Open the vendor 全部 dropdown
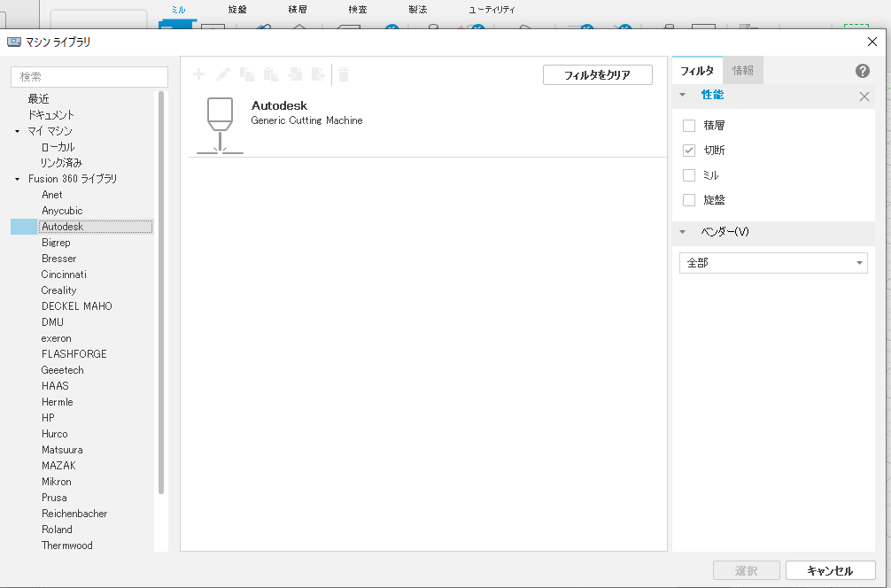The width and height of the screenshot is (891, 588). pyautogui.click(x=773, y=263)
